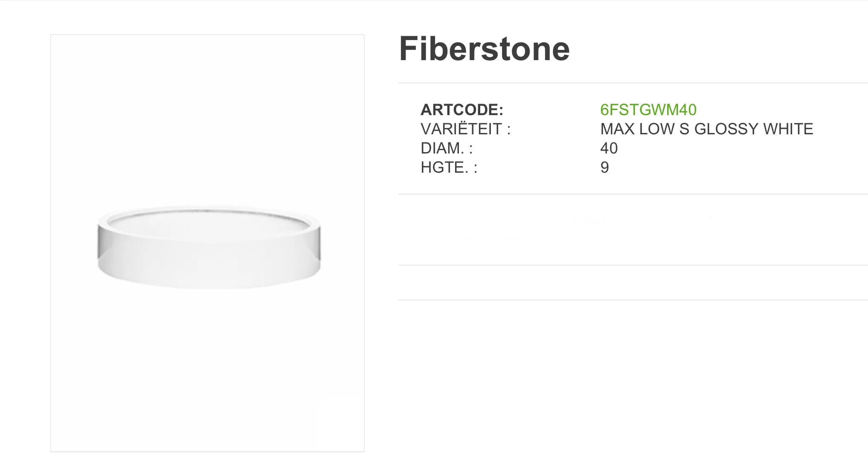This screenshot has width=868, height=472.
Task: Open the green 6FSTGWM40 article code link
Action: pos(648,110)
